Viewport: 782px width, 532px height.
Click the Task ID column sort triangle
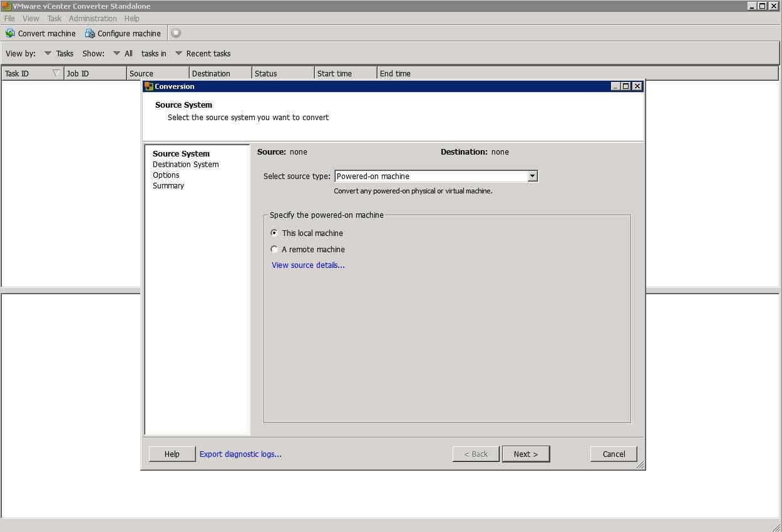(x=56, y=73)
